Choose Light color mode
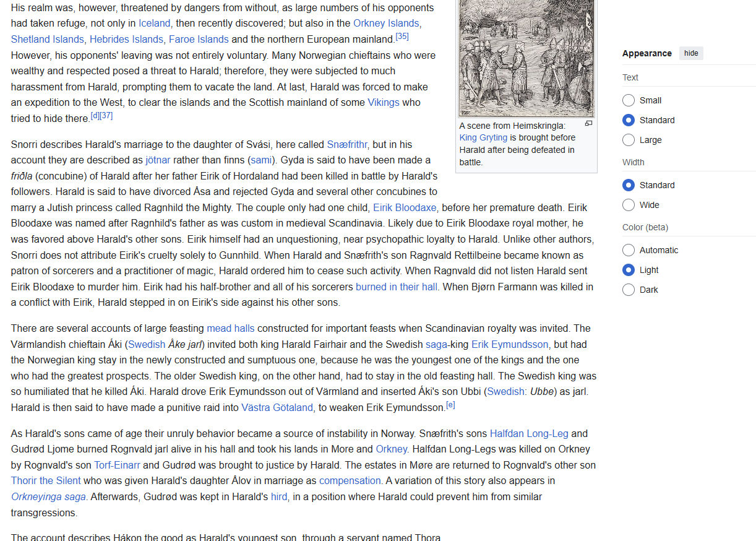 (x=629, y=270)
